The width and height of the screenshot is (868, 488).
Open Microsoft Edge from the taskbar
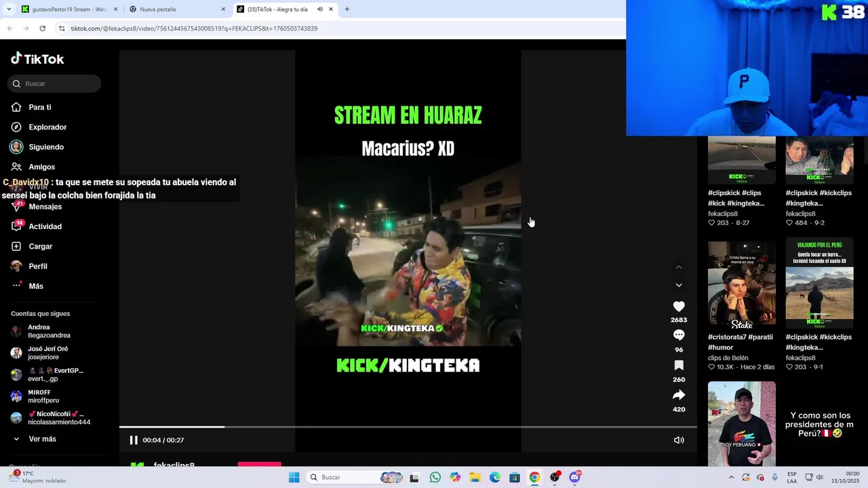pos(495,477)
